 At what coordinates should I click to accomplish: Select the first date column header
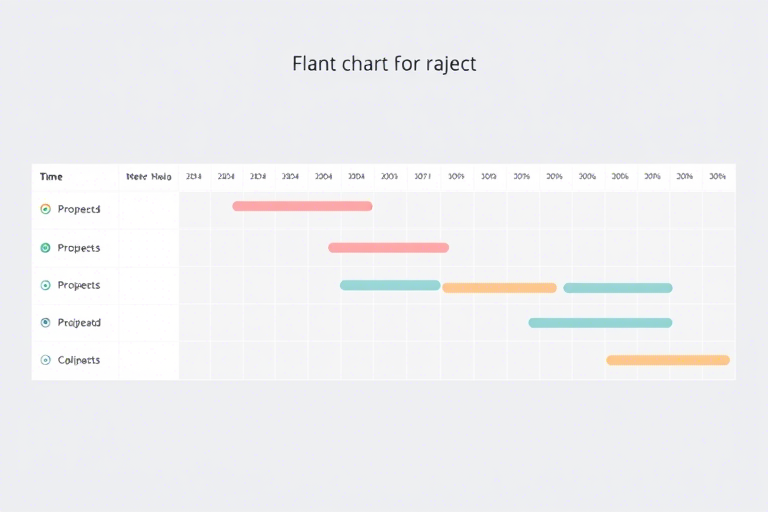194,176
